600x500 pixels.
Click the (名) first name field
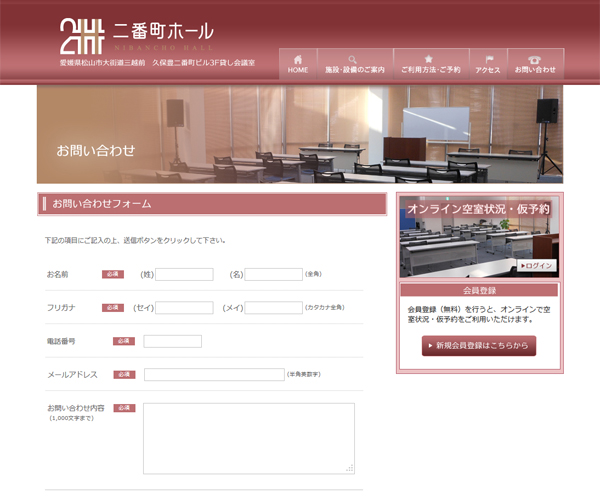274,274
